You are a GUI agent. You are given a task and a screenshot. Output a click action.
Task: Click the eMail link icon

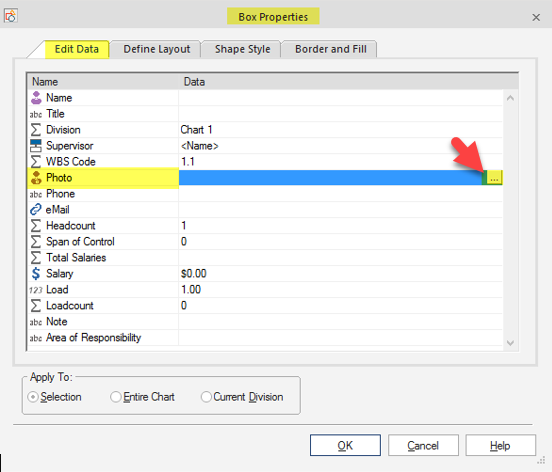pyautogui.click(x=36, y=210)
